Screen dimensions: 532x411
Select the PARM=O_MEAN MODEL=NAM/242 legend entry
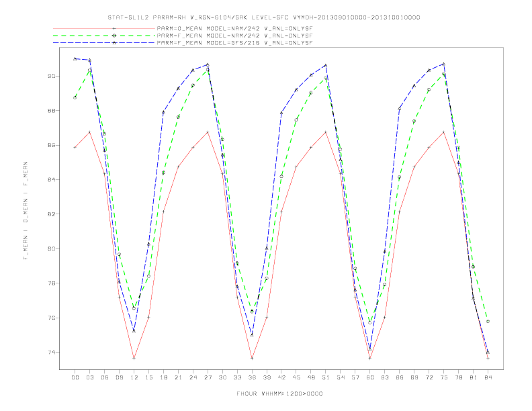[234, 28]
